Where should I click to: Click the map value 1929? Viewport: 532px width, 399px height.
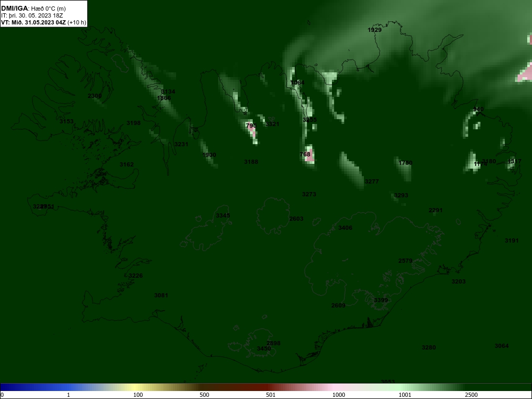(x=375, y=30)
